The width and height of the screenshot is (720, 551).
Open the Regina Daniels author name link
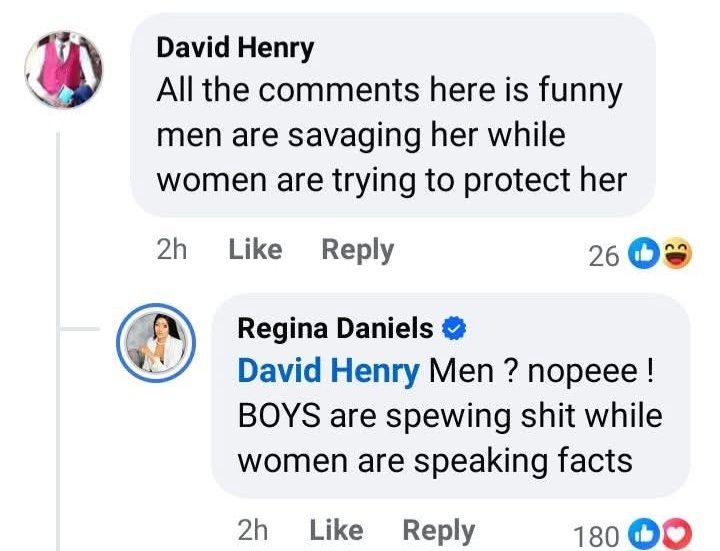[335, 328]
